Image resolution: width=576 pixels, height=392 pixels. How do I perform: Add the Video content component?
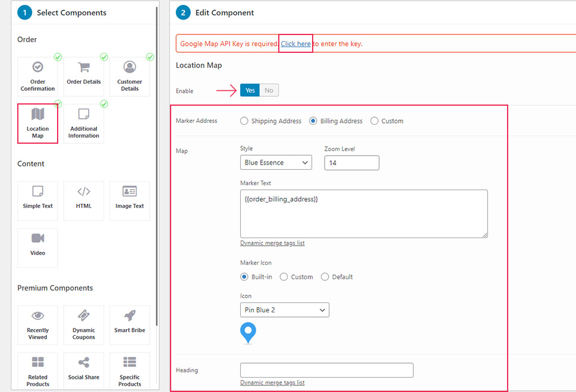(37, 248)
